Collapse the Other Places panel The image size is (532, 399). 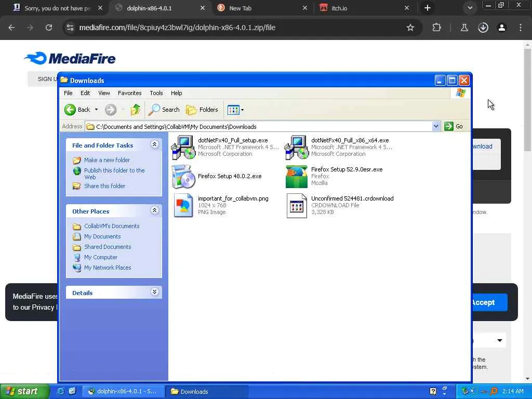pyautogui.click(x=154, y=210)
